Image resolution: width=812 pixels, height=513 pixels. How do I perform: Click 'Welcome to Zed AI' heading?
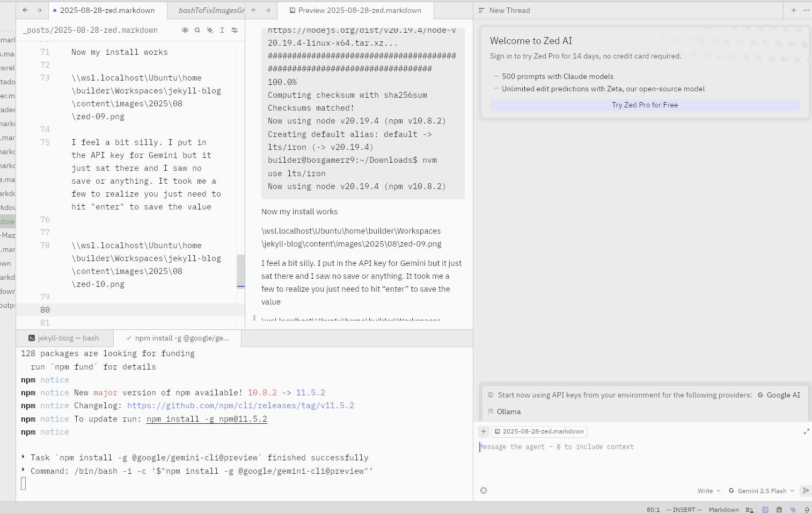click(531, 41)
